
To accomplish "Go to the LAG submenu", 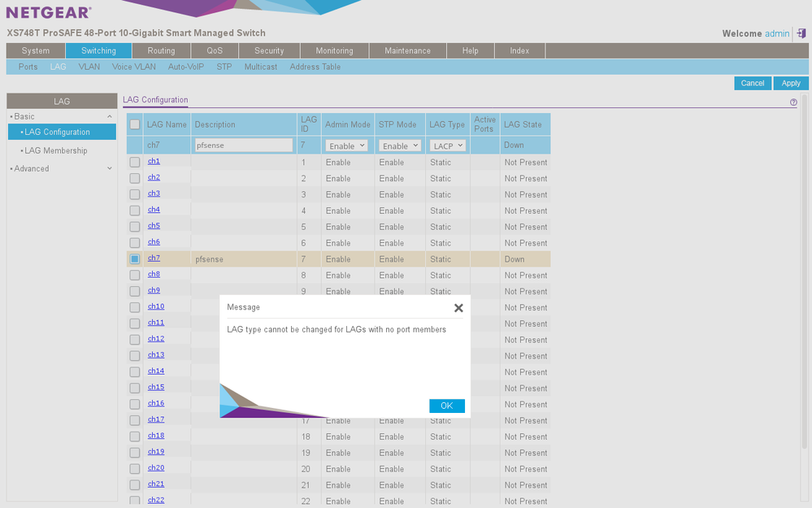I will pos(58,67).
